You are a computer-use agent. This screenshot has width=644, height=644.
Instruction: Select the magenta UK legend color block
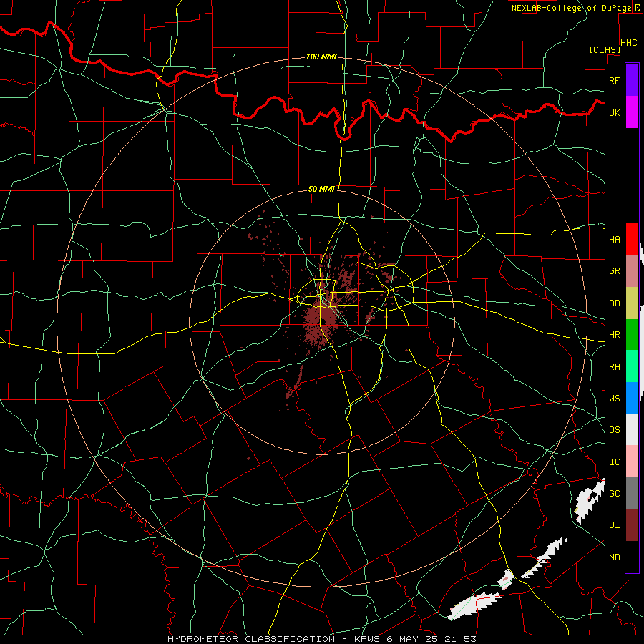pyautogui.click(x=632, y=112)
